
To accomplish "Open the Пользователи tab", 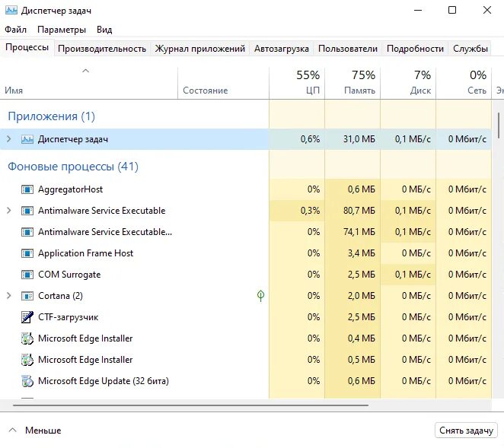I will tap(348, 49).
